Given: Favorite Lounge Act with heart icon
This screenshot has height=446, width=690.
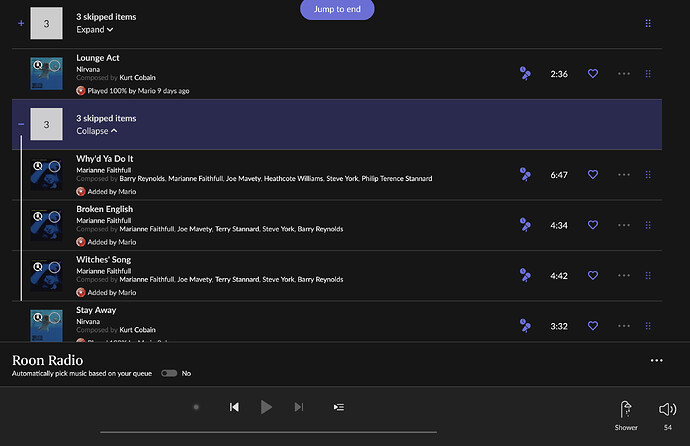Looking at the screenshot, I should pos(593,73).
